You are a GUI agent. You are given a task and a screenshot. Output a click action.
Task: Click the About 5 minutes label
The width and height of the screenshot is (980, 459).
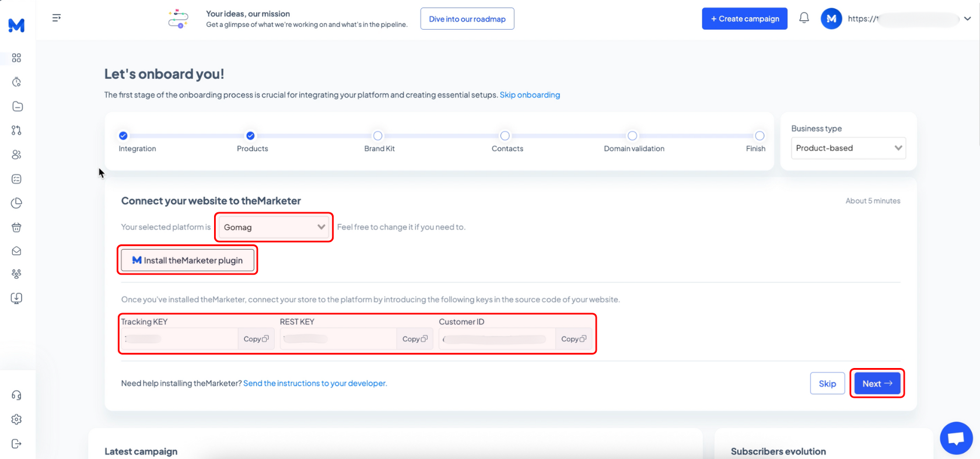pos(873,201)
